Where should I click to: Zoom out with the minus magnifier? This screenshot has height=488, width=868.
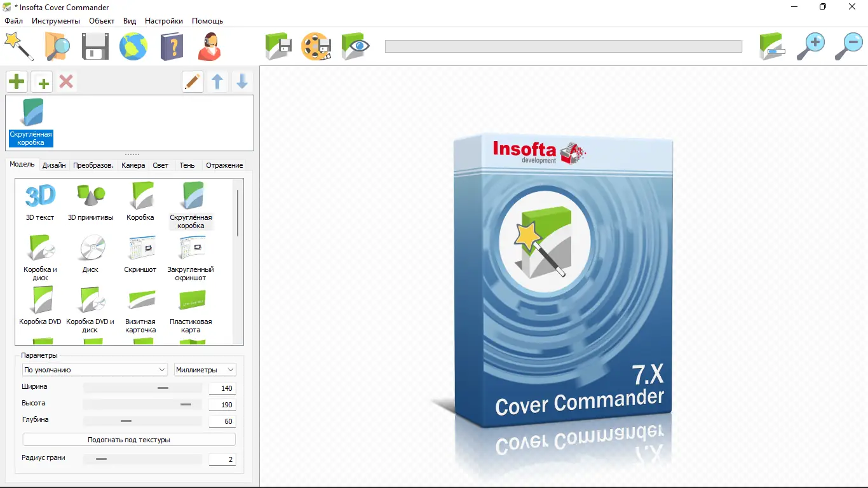point(849,46)
